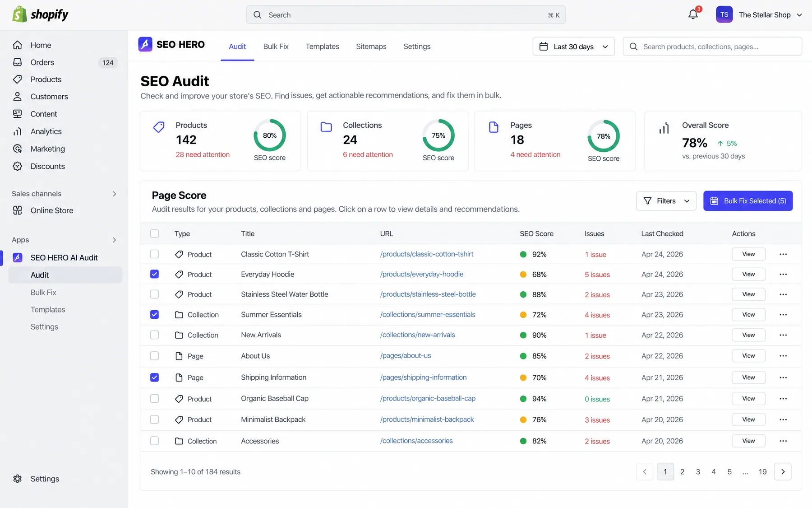Open The Stellar Shop account menu
Image resolution: width=812 pixels, height=508 pixels.
tap(770, 15)
